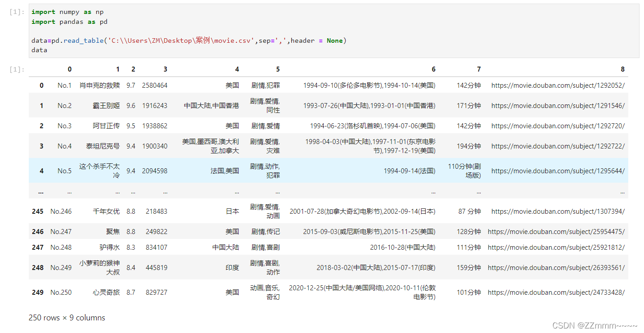Click row index 249
This screenshot has width=644, height=333.
(38, 292)
